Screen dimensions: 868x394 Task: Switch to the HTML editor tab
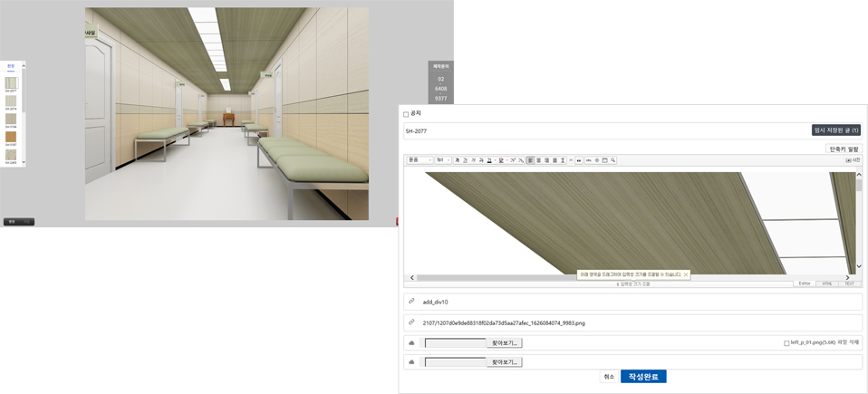pyautogui.click(x=826, y=283)
